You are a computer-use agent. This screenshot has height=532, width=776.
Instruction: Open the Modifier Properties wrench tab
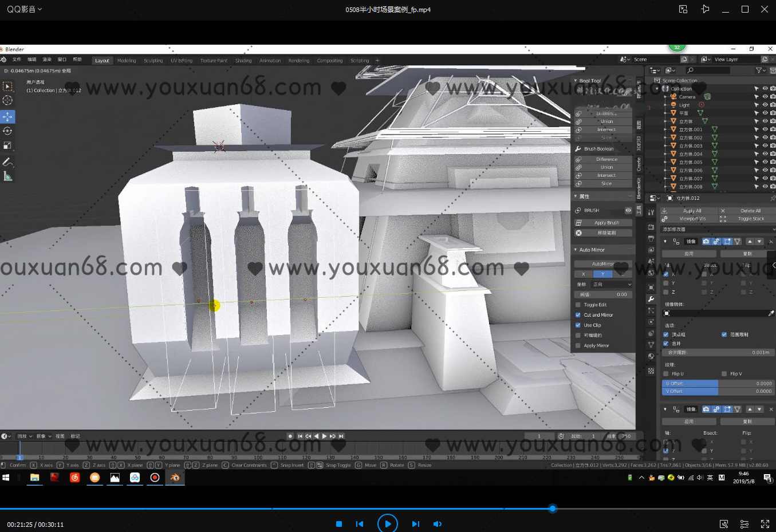[x=652, y=298]
